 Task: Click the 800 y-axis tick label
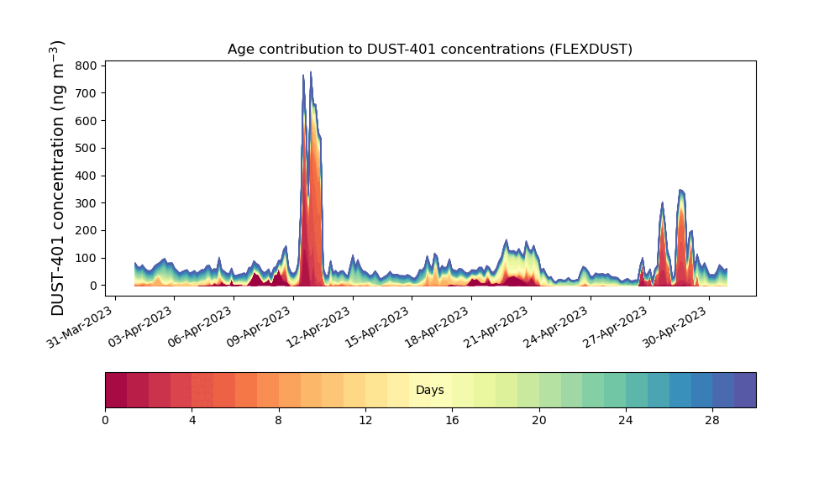point(87,66)
